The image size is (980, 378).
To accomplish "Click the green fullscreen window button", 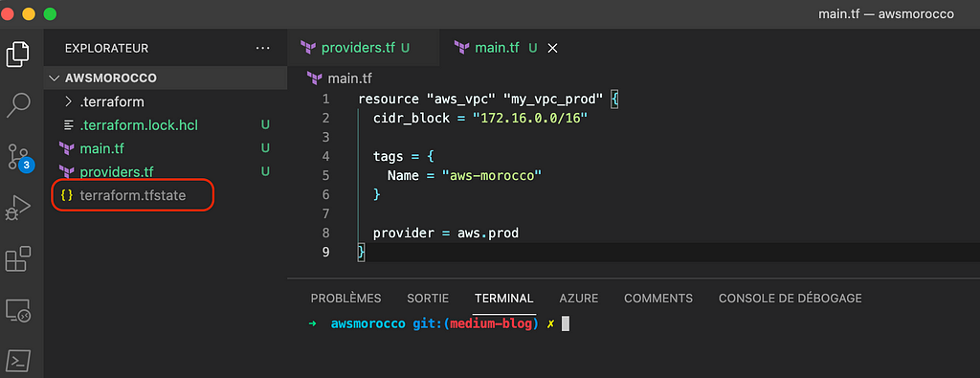I will coord(50,13).
